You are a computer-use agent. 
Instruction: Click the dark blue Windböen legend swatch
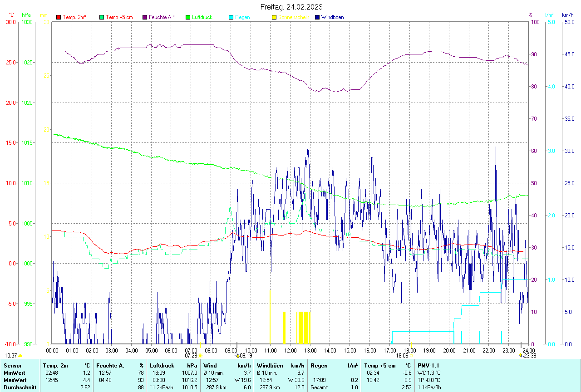pyautogui.click(x=317, y=17)
